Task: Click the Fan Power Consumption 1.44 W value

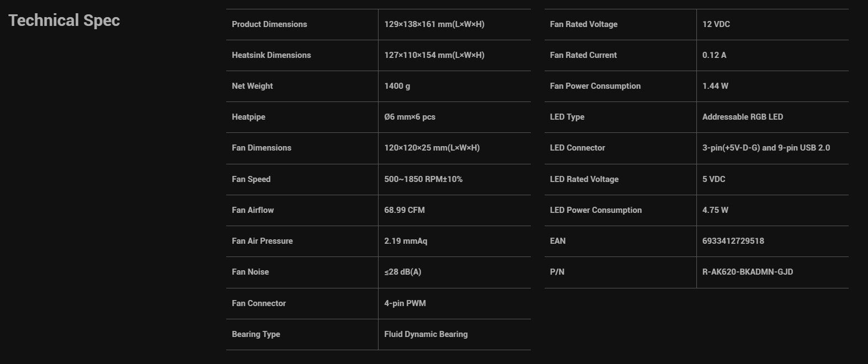Action: coord(715,86)
